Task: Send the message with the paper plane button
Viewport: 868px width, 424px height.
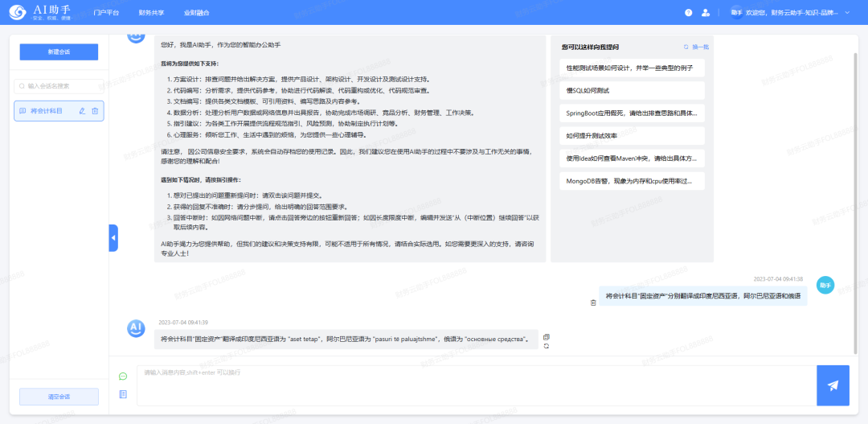Action: [x=833, y=385]
